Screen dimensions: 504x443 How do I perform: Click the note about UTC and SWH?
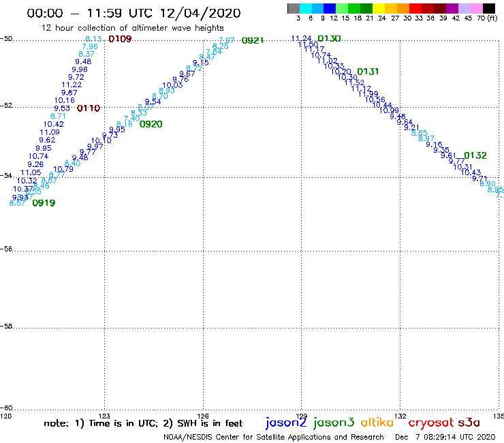point(143,423)
